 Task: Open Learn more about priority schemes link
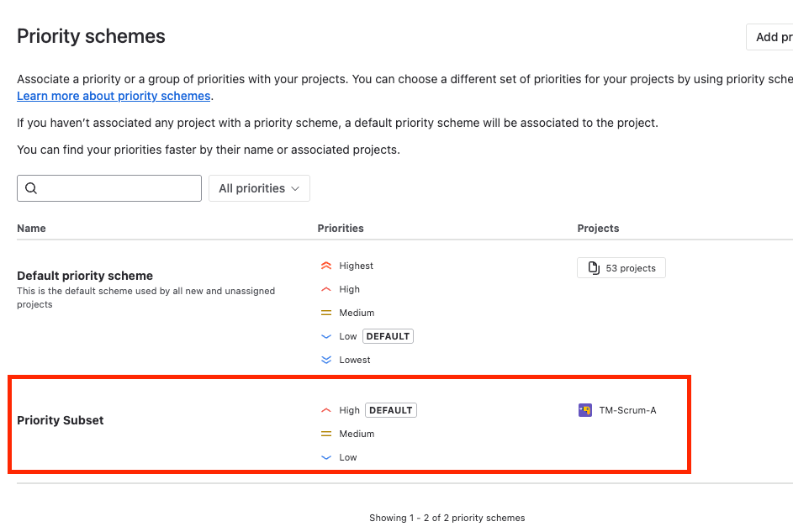point(114,96)
